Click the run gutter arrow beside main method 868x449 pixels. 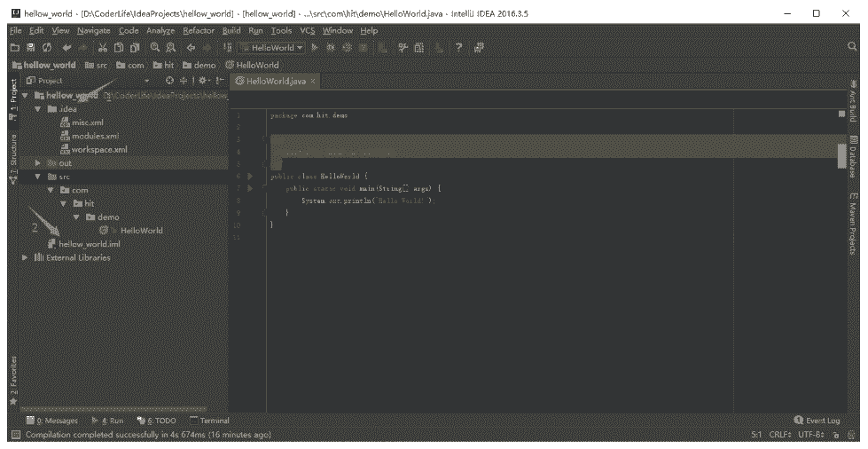[x=250, y=188]
